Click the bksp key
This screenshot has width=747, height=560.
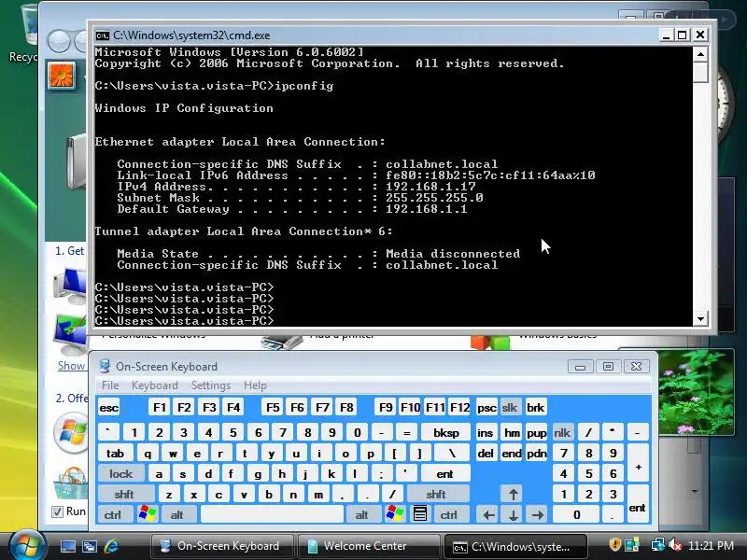[446, 432]
